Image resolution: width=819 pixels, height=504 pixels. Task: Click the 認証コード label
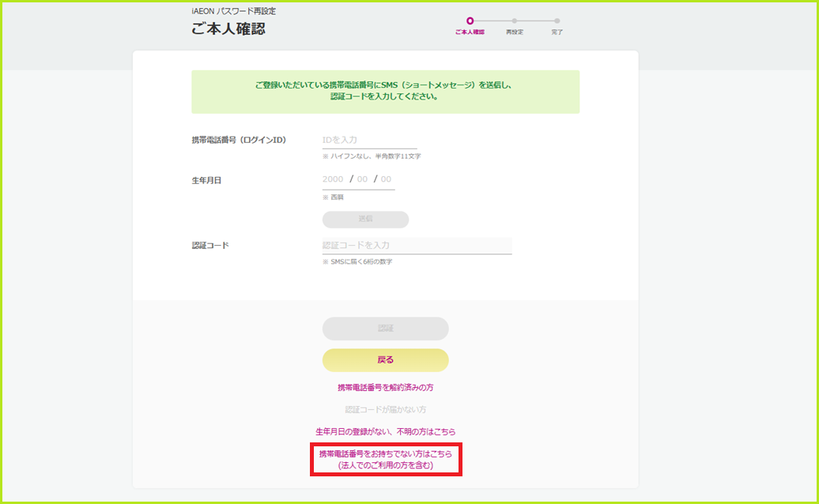click(210, 245)
